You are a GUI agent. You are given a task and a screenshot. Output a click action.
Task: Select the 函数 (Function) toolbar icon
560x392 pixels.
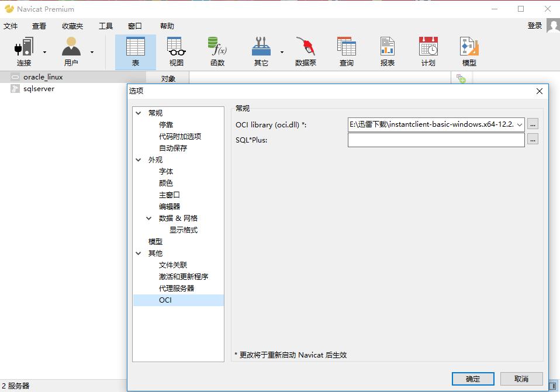coord(217,52)
